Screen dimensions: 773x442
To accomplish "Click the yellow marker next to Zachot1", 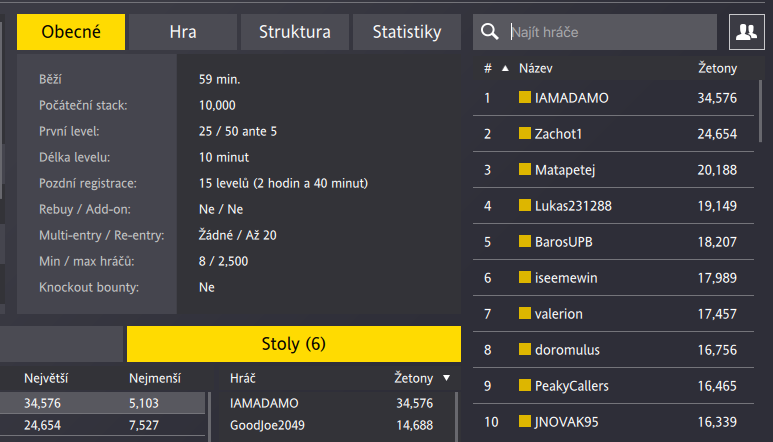I will pos(525,134).
